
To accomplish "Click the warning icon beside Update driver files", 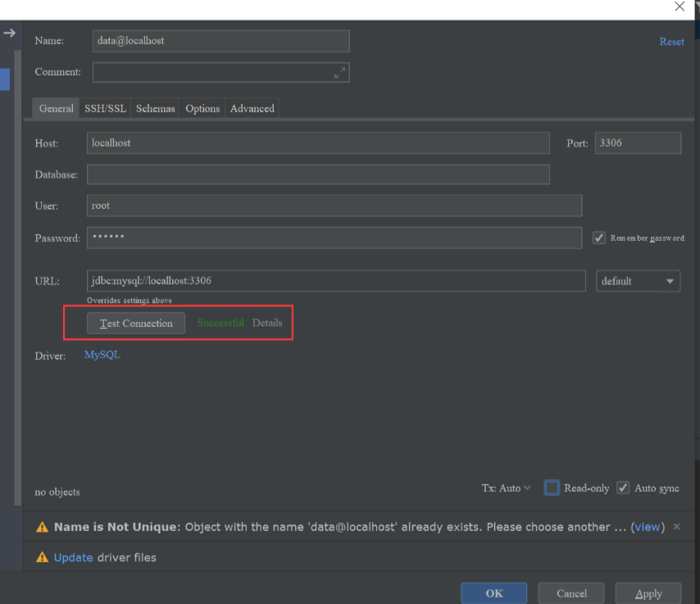I will click(42, 557).
